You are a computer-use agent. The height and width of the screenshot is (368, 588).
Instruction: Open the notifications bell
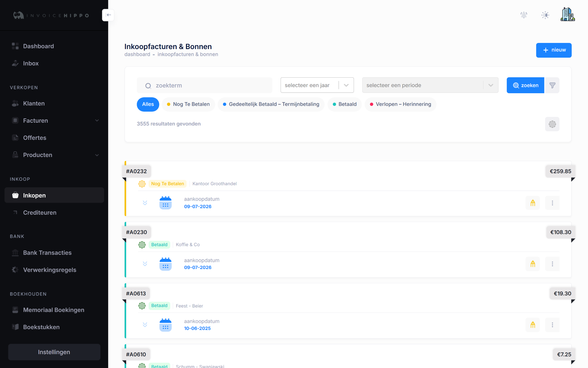coord(524,15)
